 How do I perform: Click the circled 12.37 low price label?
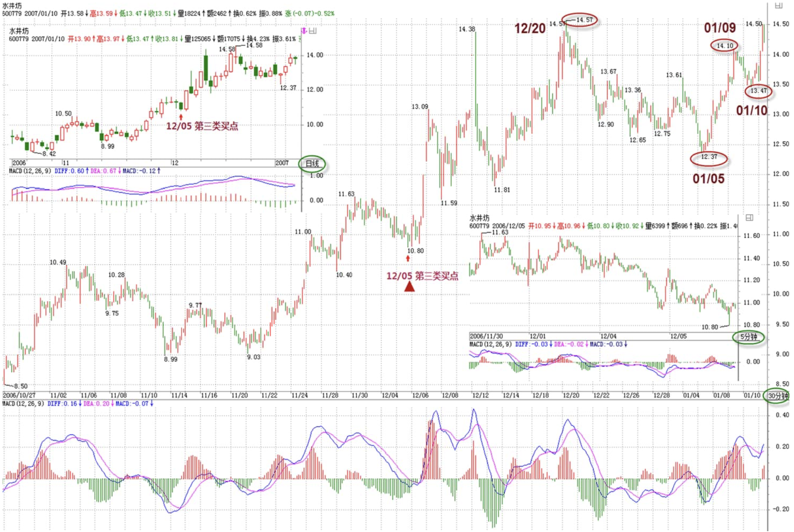click(708, 157)
